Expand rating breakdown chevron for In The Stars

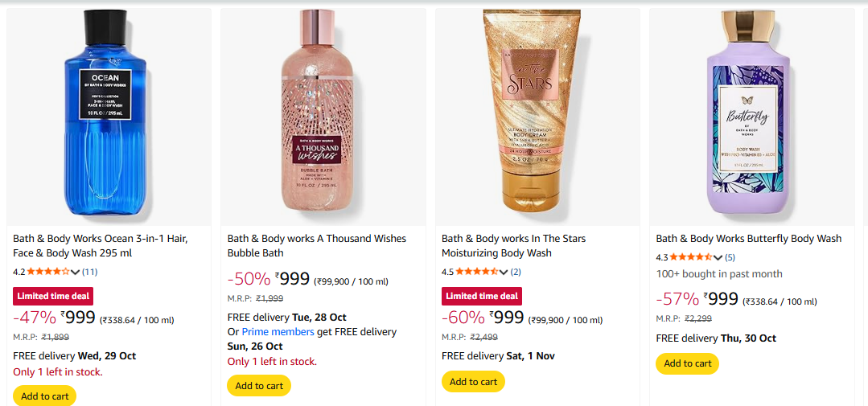coord(505,273)
